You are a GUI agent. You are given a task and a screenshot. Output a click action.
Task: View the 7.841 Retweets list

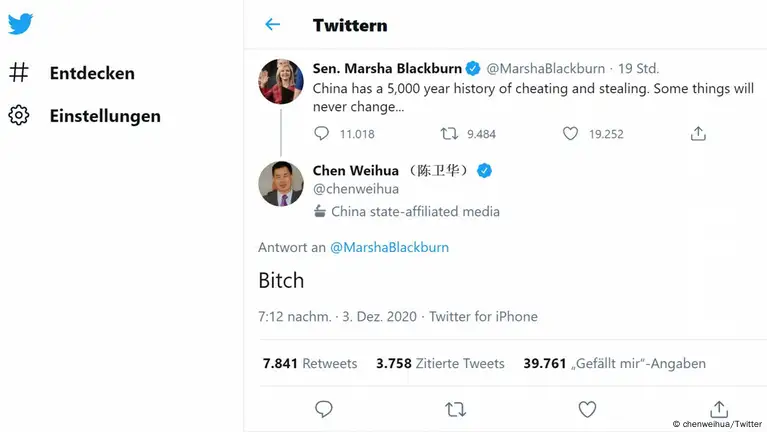coord(309,363)
